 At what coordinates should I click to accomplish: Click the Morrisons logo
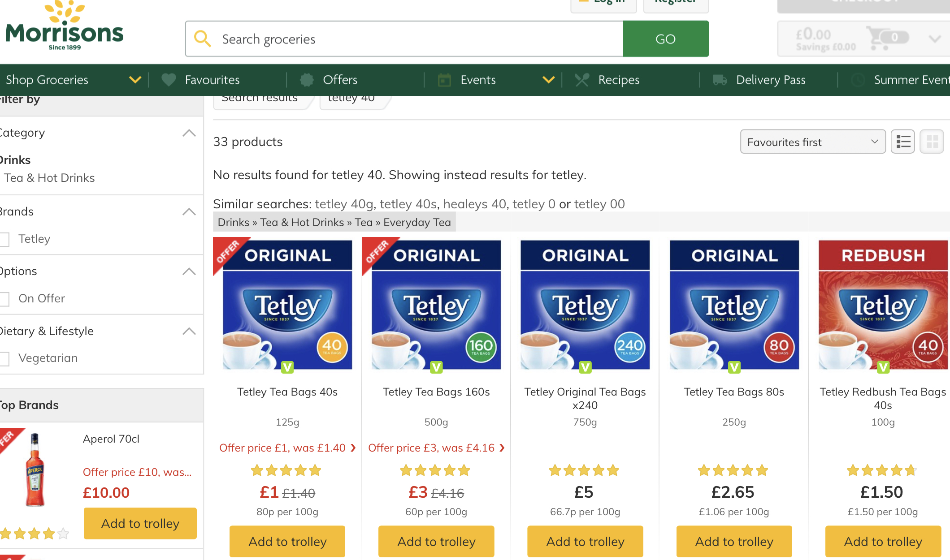pyautogui.click(x=64, y=26)
